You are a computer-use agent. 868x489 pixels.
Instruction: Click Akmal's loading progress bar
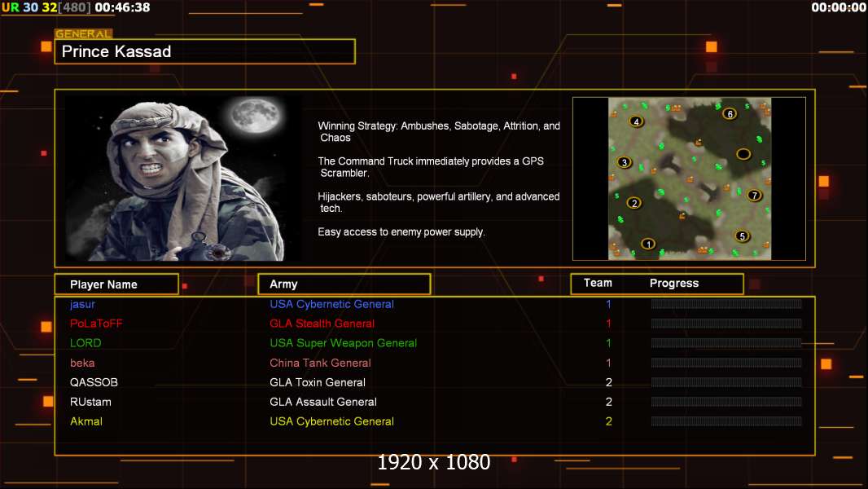coord(726,421)
